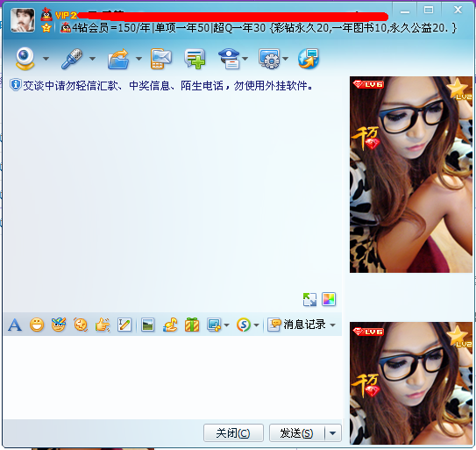Expand the screen capture options arrow
The image size is (476, 450).
click(226, 325)
